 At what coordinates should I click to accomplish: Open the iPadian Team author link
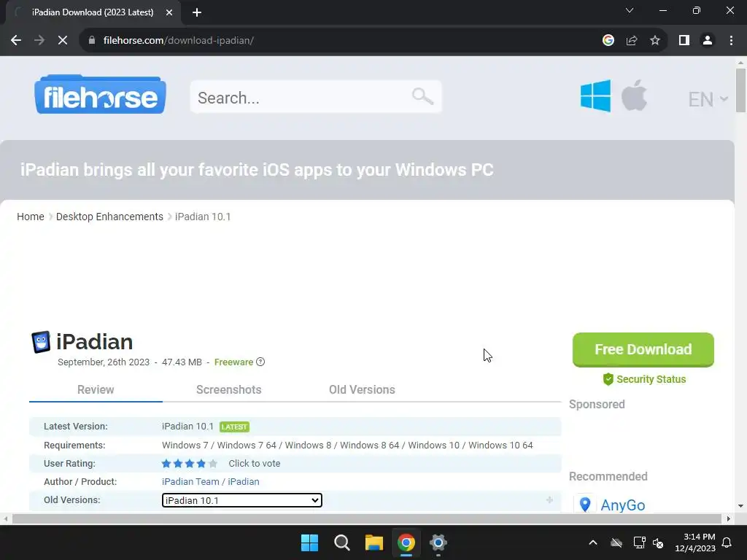pyautogui.click(x=190, y=481)
